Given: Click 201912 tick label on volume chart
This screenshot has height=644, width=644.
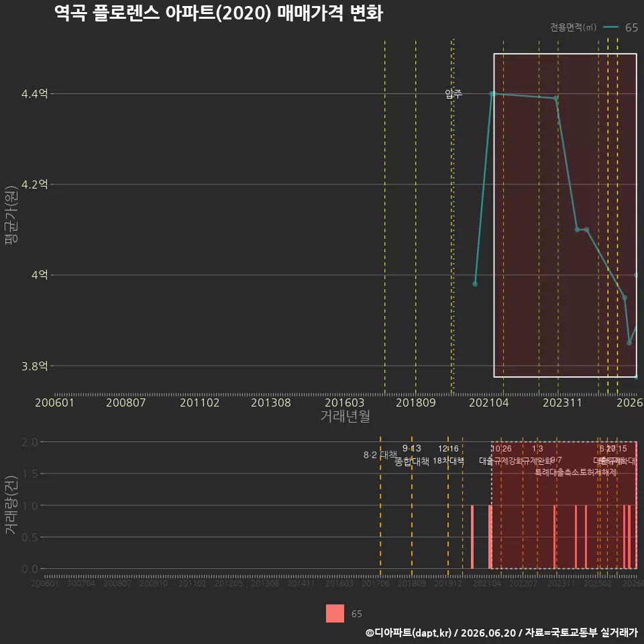Looking at the screenshot, I should pos(448,583).
